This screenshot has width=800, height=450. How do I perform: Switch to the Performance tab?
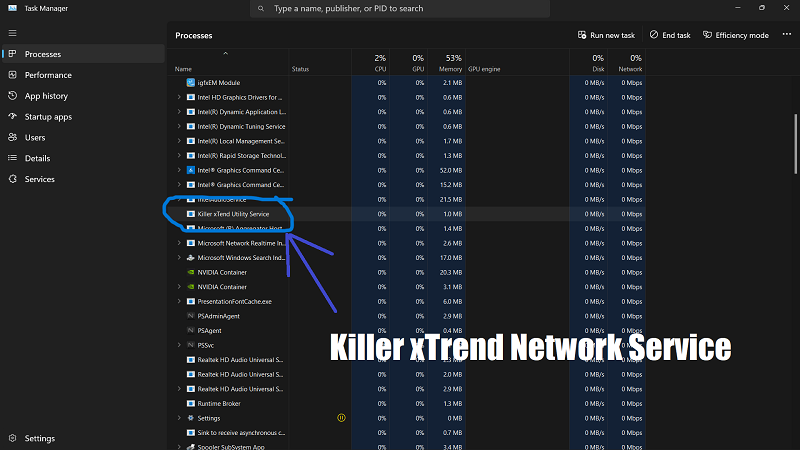[x=84, y=75]
